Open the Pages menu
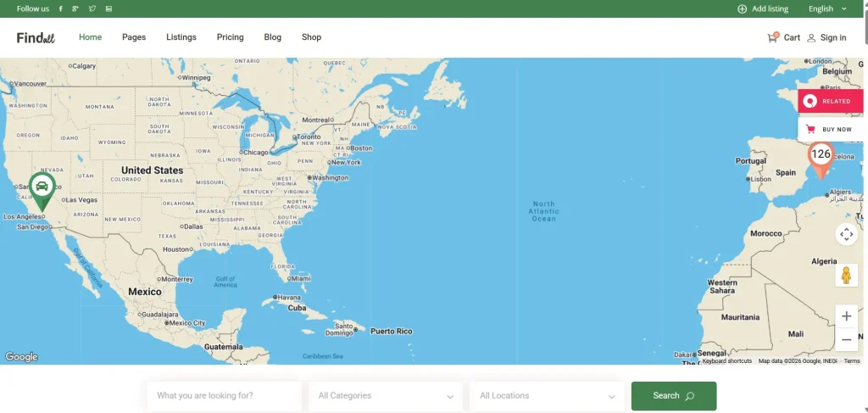The height and width of the screenshot is (413, 868). (x=134, y=37)
